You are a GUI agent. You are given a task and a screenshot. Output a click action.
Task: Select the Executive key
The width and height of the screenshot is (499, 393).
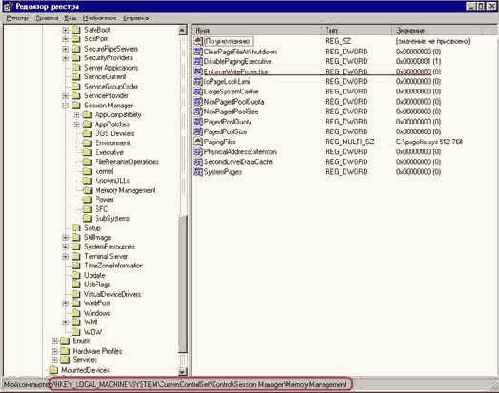[109, 152]
